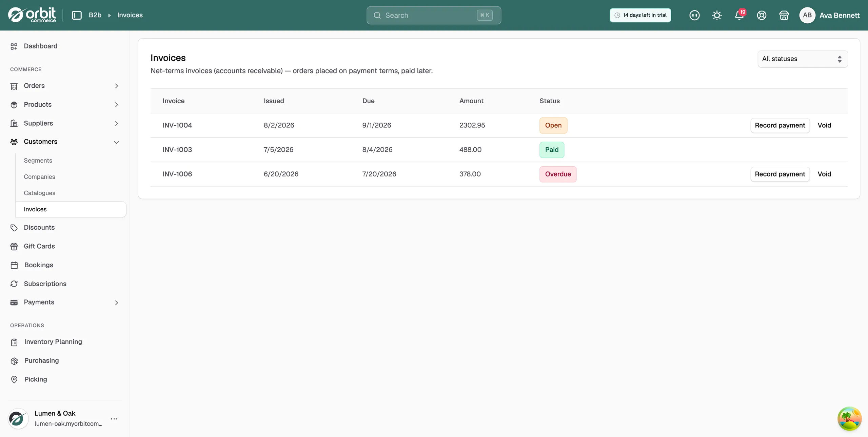Open the help lifebuoy icon
The image size is (868, 437).
click(x=762, y=15)
